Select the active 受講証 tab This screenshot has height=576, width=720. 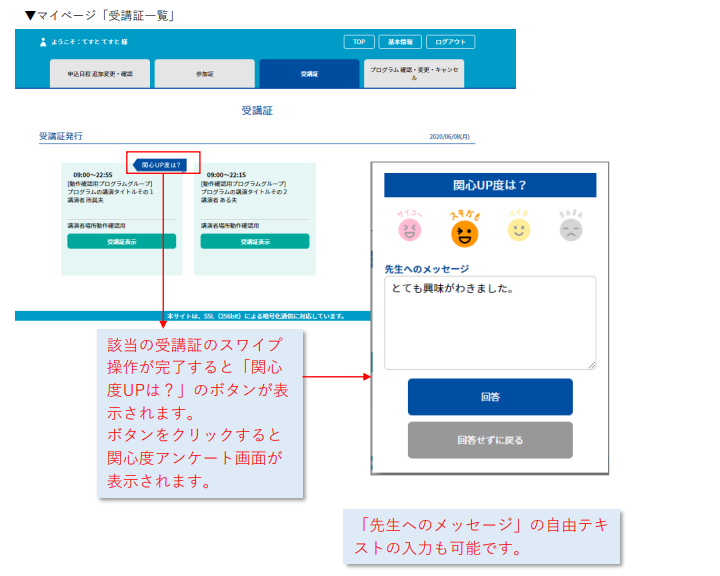tap(309, 73)
